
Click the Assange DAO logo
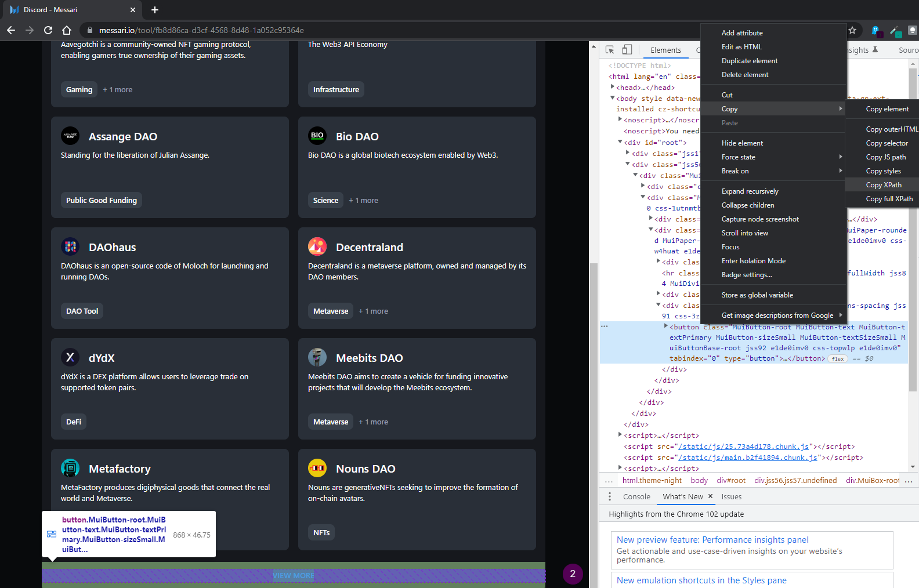pyautogui.click(x=70, y=136)
